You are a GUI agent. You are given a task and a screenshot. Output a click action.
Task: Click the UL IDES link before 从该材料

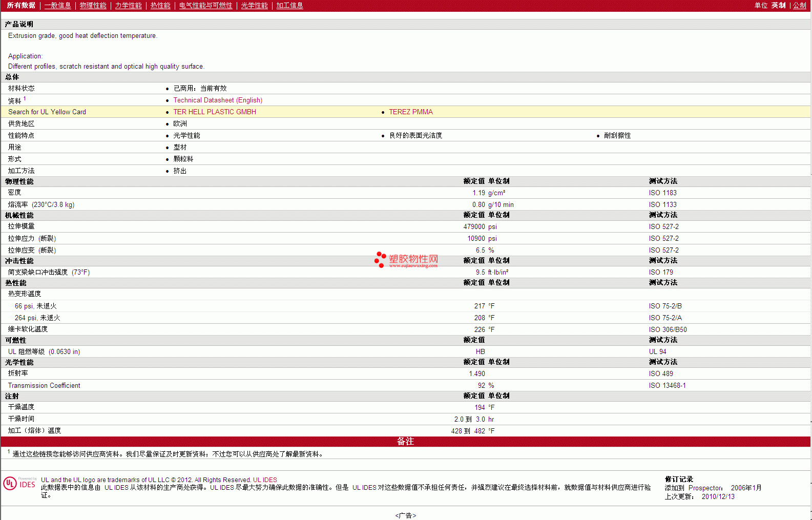[x=116, y=488]
